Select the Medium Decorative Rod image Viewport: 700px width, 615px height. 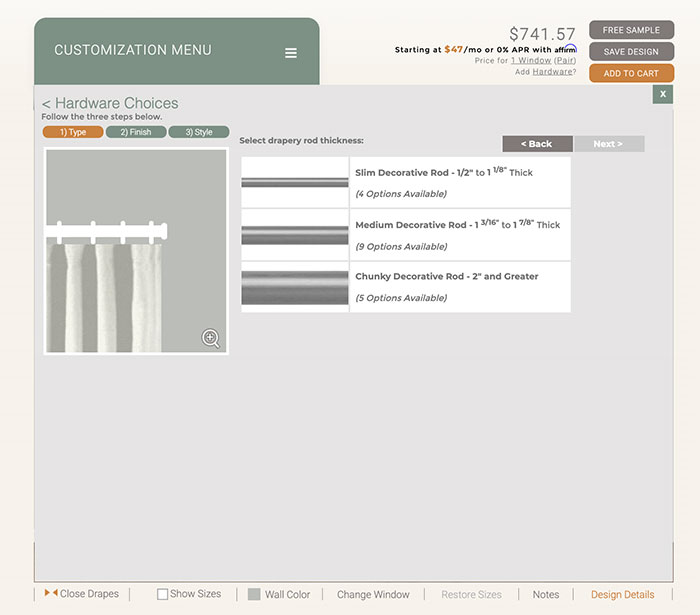point(295,235)
